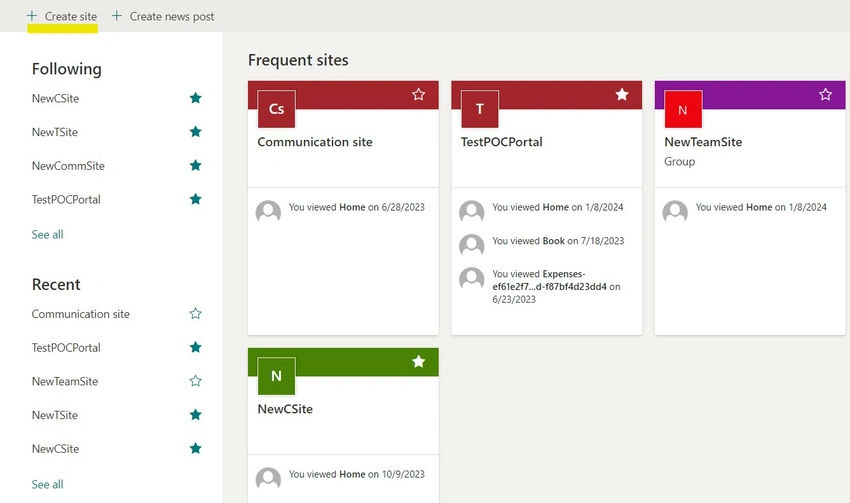Click the Cs logo on Communication site card

(276, 109)
